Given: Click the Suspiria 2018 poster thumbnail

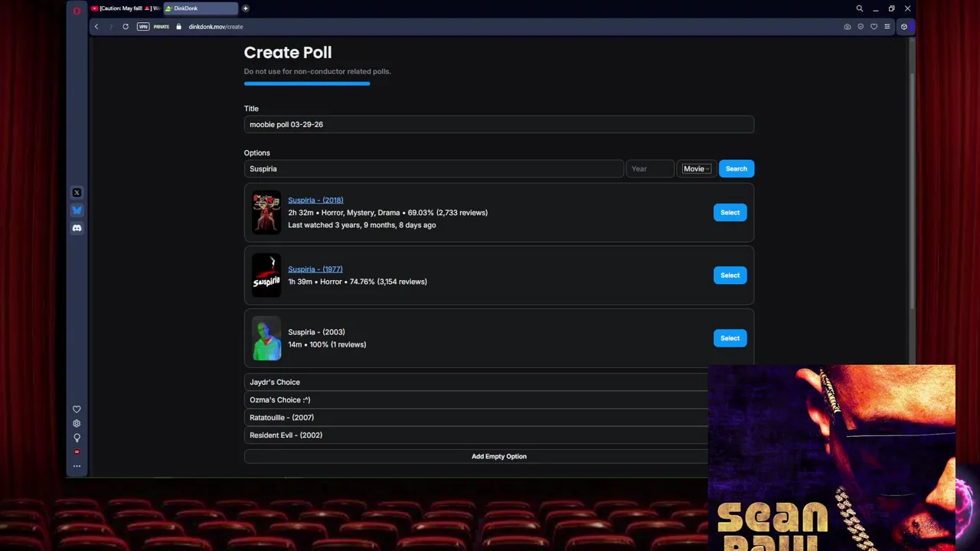Looking at the screenshot, I should [x=266, y=213].
